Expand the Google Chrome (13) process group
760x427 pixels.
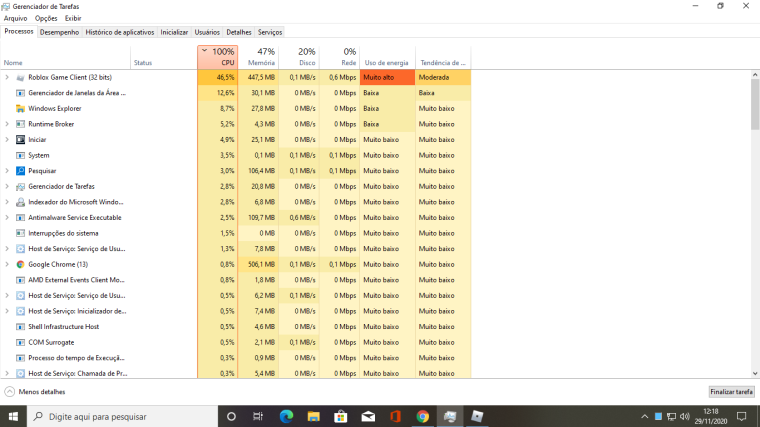coord(7,265)
